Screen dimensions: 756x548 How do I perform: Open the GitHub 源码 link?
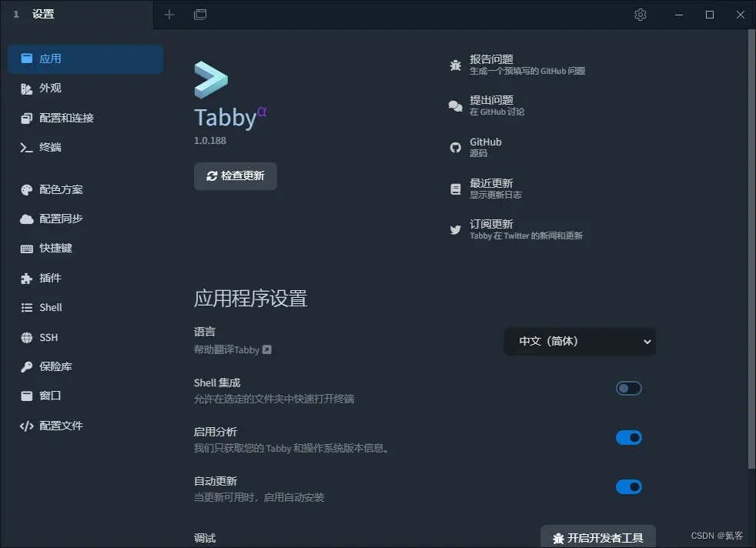476,148
